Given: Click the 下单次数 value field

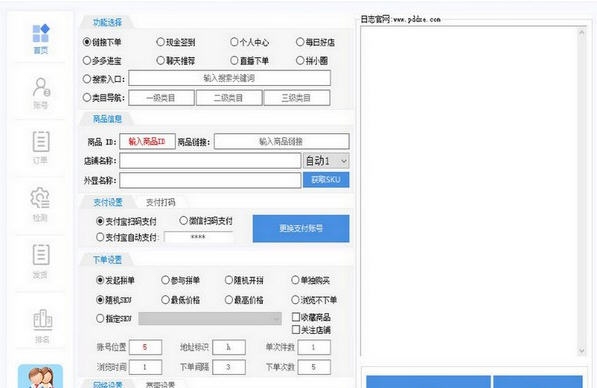Looking at the screenshot, I should click(314, 367).
